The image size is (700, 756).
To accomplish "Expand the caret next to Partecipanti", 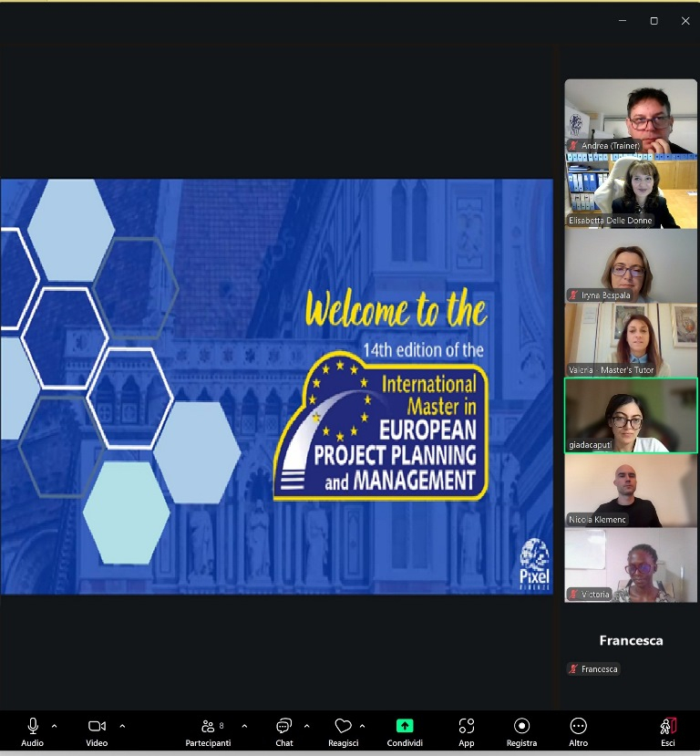I will pyautogui.click(x=244, y=726).
